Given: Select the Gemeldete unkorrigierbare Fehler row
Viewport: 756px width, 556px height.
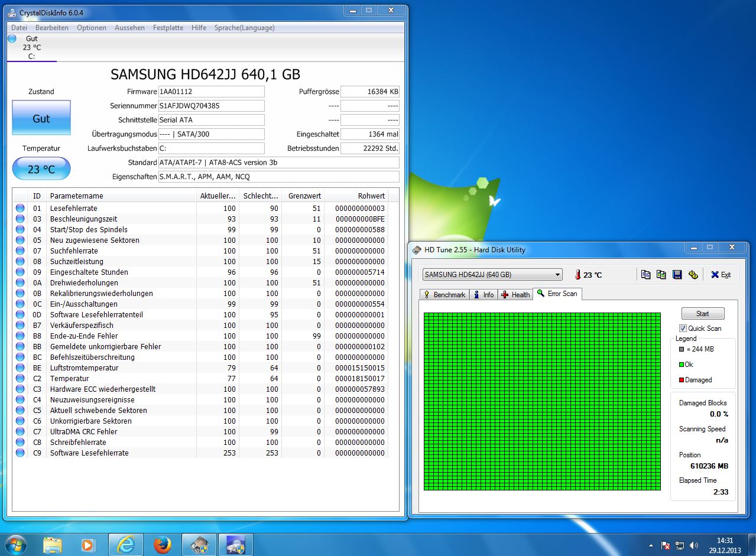Looking at the screenshot, I should point(201,346).
